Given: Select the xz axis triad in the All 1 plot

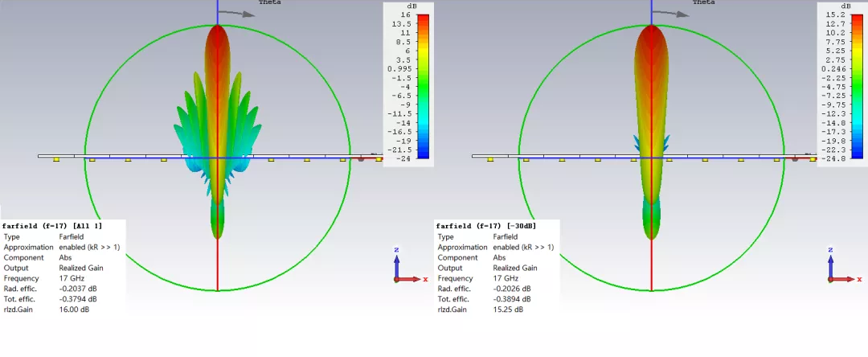Looking at the screenshot, I should pos(410,265).
